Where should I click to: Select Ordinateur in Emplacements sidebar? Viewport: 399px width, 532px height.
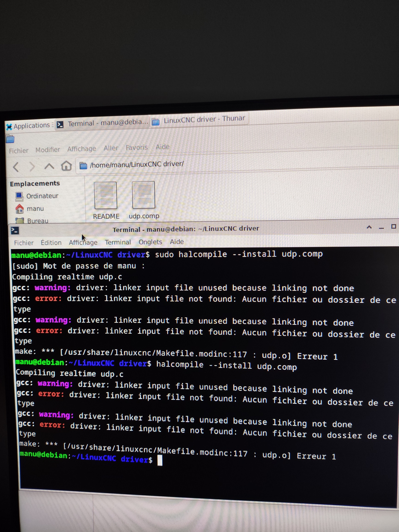click(37, 196)
